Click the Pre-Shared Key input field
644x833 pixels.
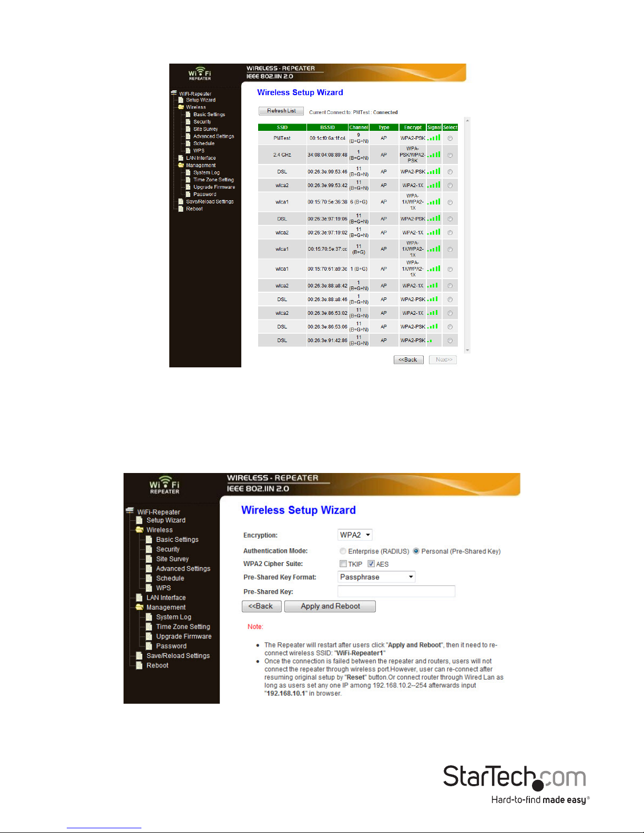pyautogui.click(x=396, y=592)
